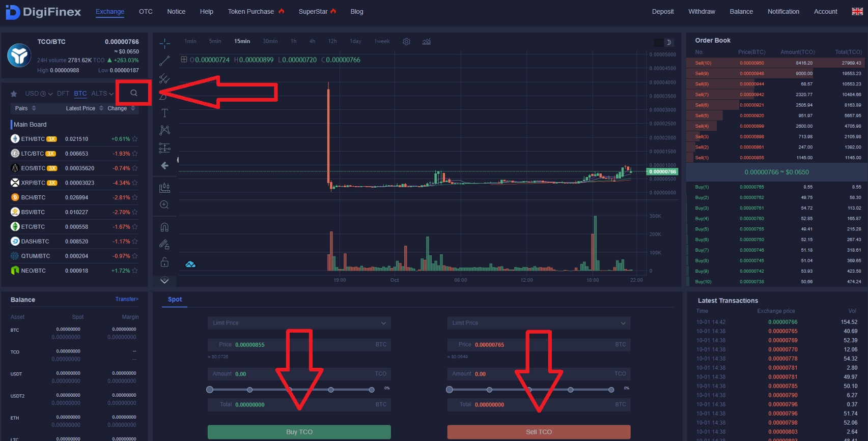This screenshot has height=441, width=868.
Task: Open chart indicators
Action: (x=427, y=42)
